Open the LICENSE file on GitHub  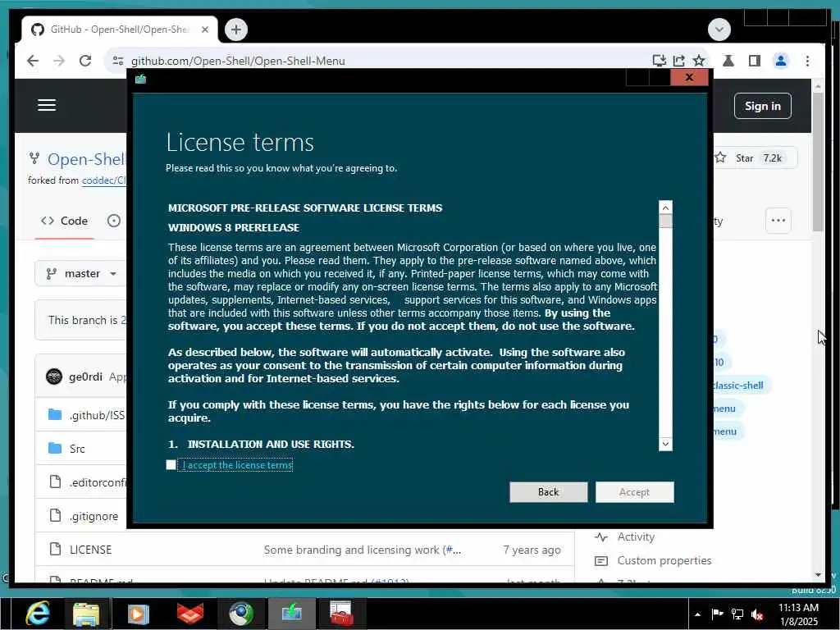pyautogui.click(x=90, y=550)
